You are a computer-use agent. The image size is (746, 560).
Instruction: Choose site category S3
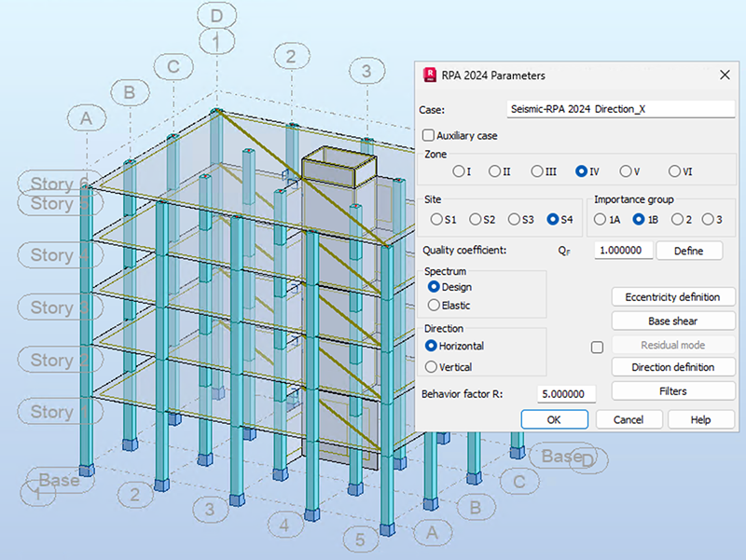(x=514, y=219)
